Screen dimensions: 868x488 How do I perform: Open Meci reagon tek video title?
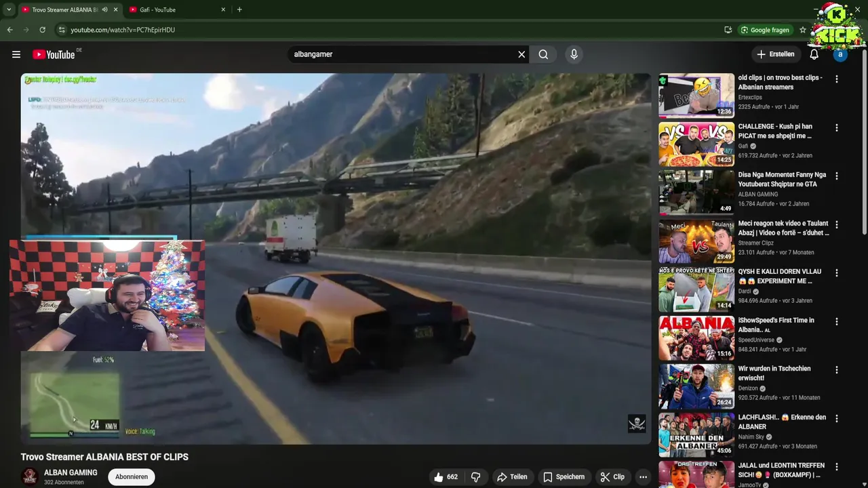point(784,228)
